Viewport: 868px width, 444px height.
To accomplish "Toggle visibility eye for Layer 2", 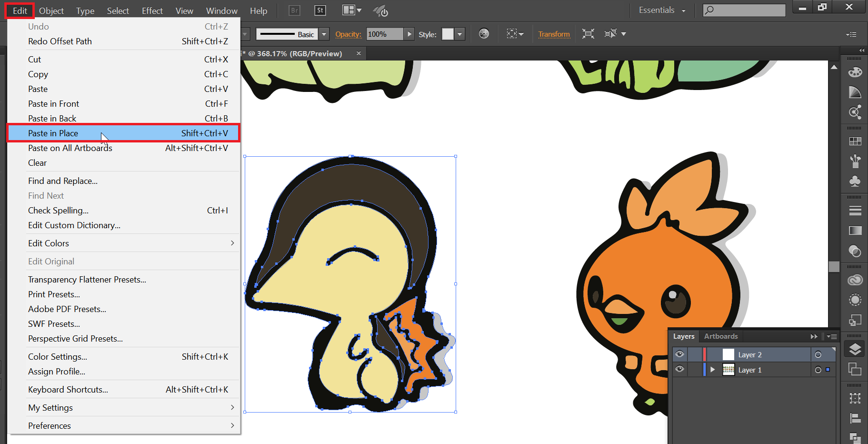I will point(679,354).
